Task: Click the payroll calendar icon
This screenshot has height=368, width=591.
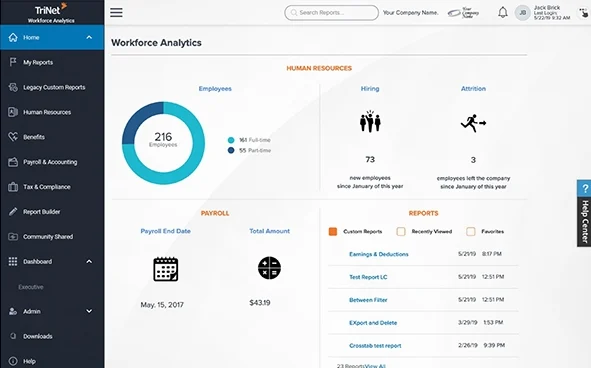Action: pos(166,269)
